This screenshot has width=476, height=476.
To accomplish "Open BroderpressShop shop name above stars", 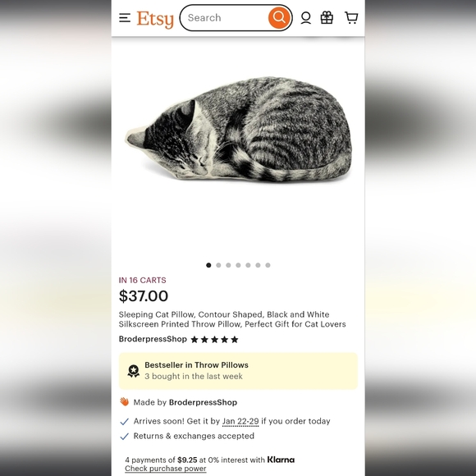I will pyautogui.click(x=153, y=339).
